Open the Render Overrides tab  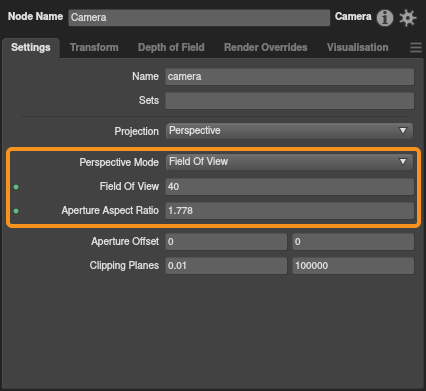point(265,47)
